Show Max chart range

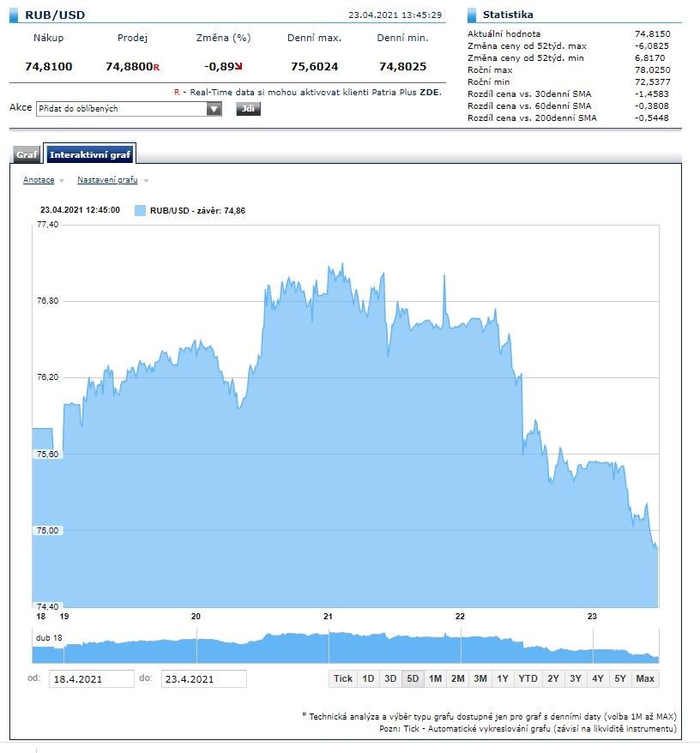(646, 678)
